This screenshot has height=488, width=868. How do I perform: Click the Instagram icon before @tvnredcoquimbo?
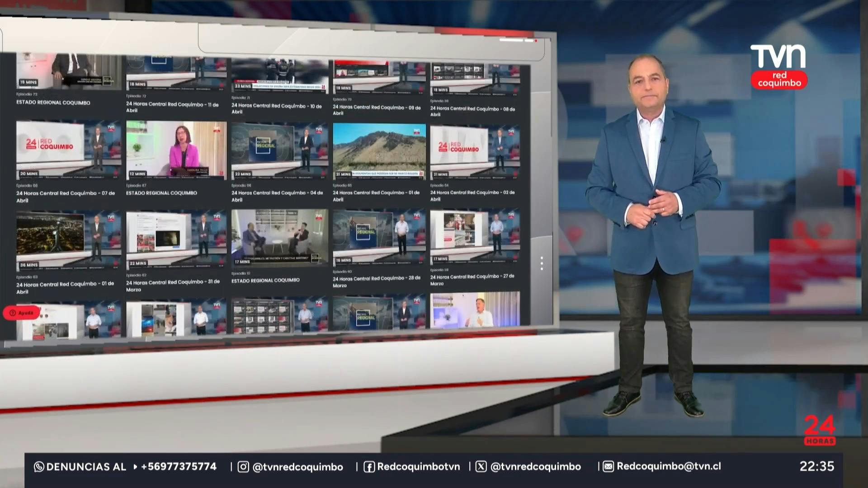[243, 467]
